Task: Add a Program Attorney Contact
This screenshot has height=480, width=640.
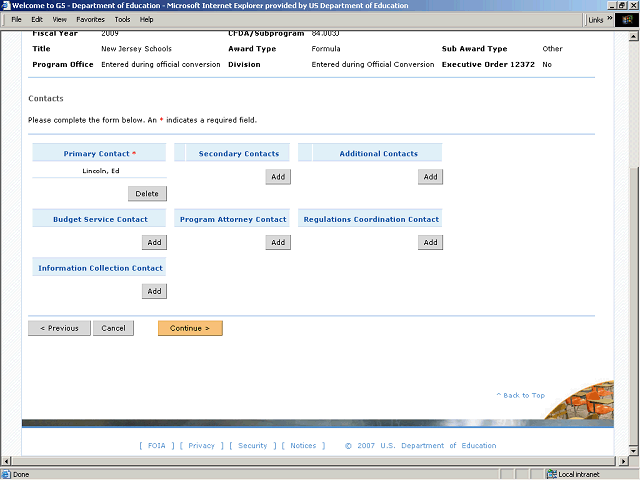Action: [278, 242]
